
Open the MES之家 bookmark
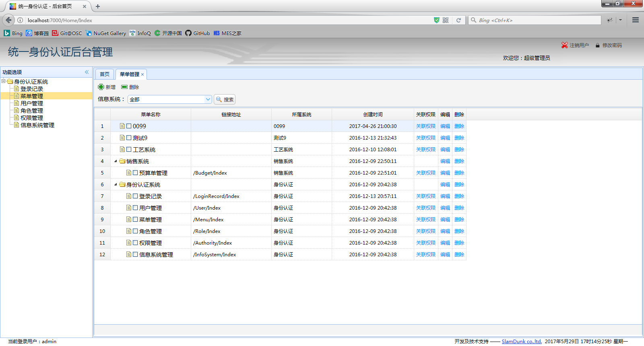pos(227,33)
